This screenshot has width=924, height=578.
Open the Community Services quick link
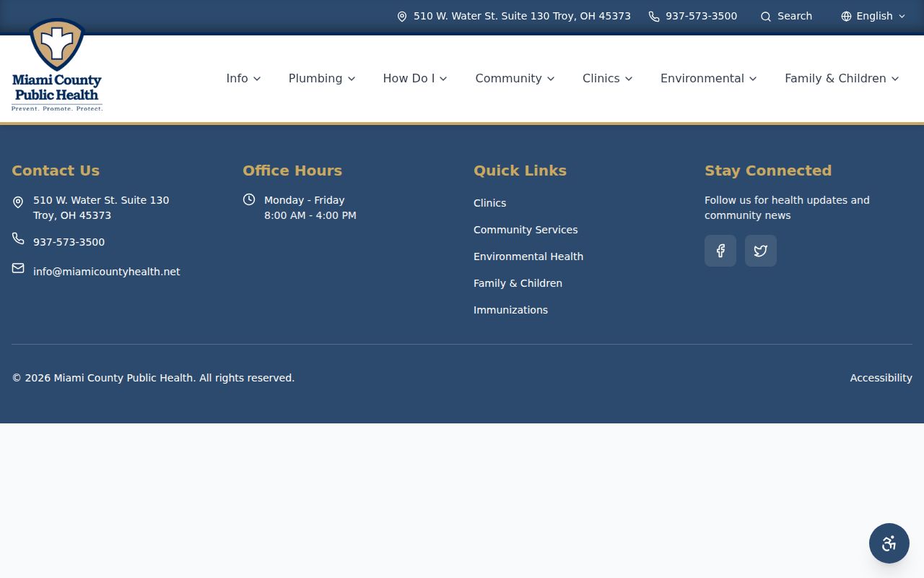[x=526, y=230]
